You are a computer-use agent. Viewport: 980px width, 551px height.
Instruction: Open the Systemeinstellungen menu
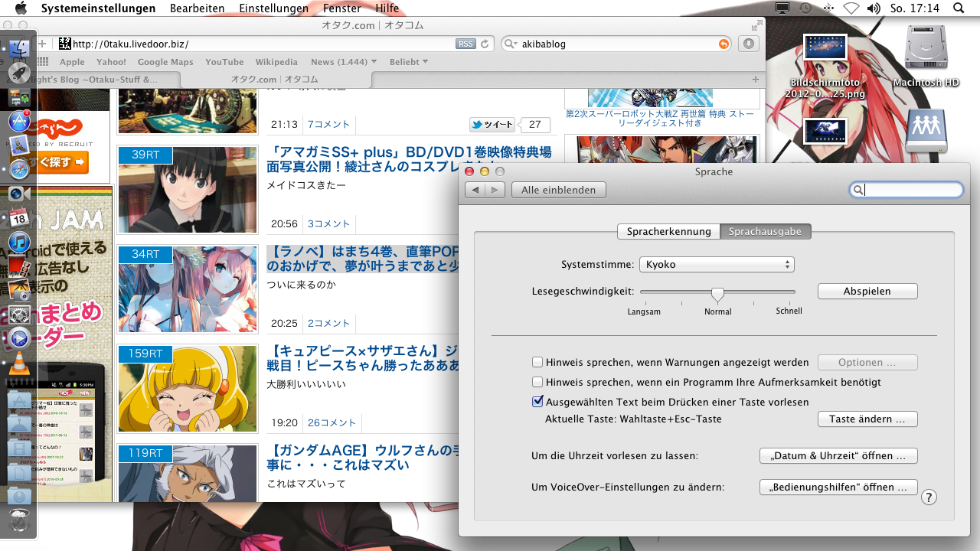98,8
